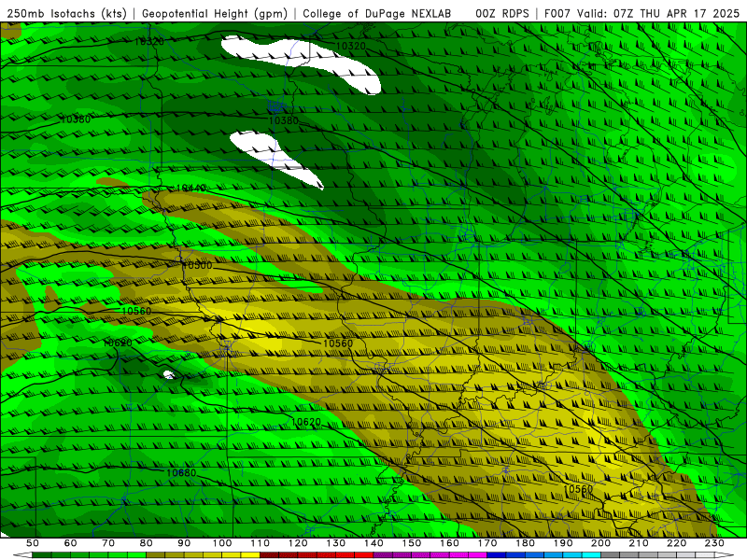This screenshot has height=560, width=747.
Task: Click the legend value 60
Action: pos(70,543)
